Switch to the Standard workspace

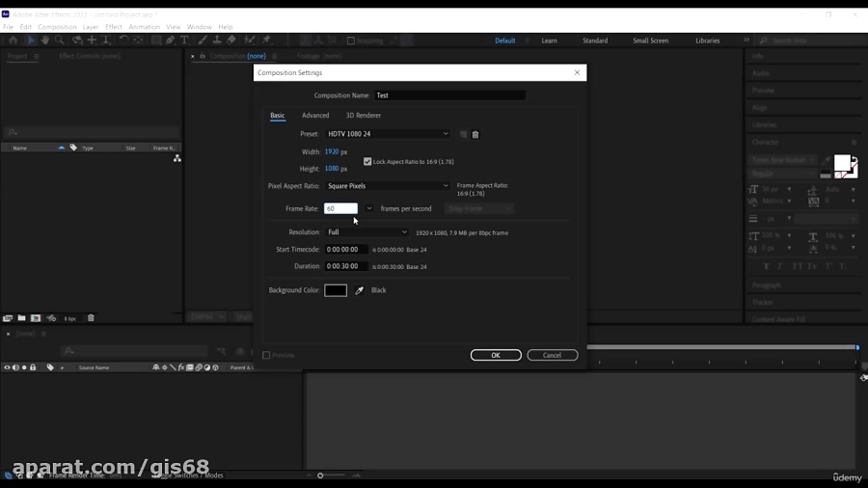tap(595, 41)
